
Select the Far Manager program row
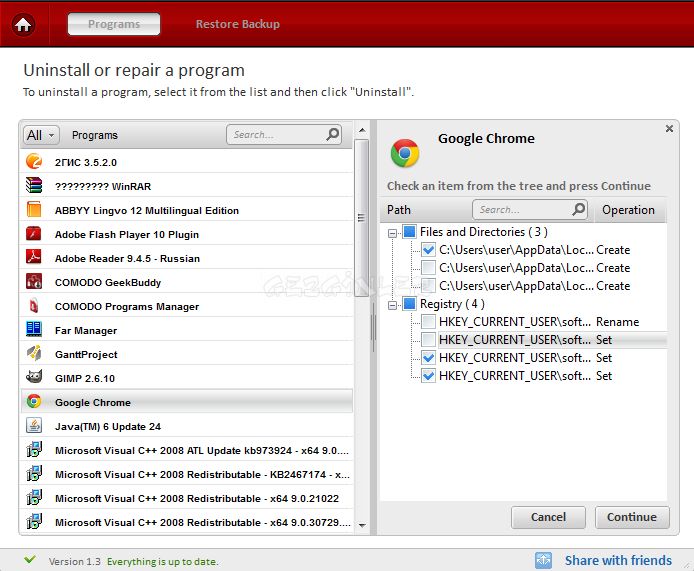[x=186, y=330]
